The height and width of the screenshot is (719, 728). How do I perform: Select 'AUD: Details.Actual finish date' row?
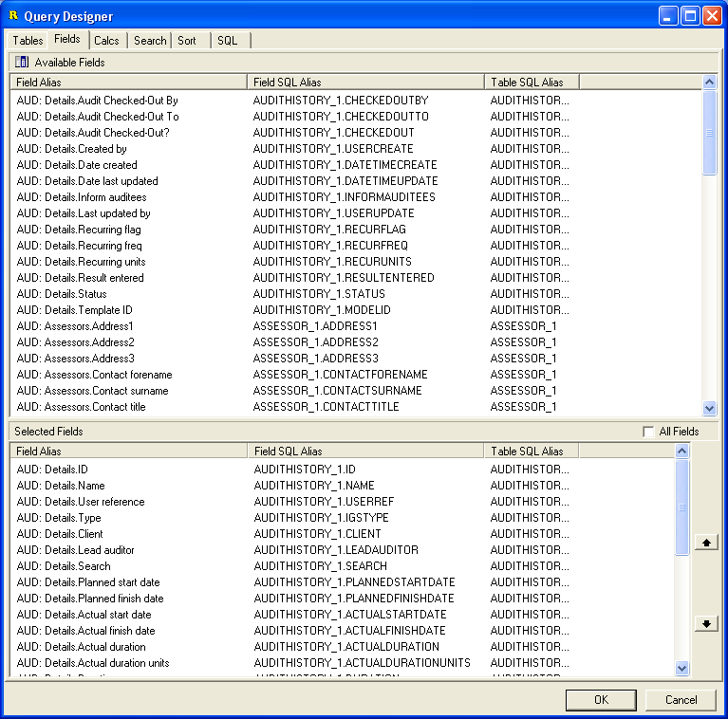pyautogui.click(x=343, y=631)
